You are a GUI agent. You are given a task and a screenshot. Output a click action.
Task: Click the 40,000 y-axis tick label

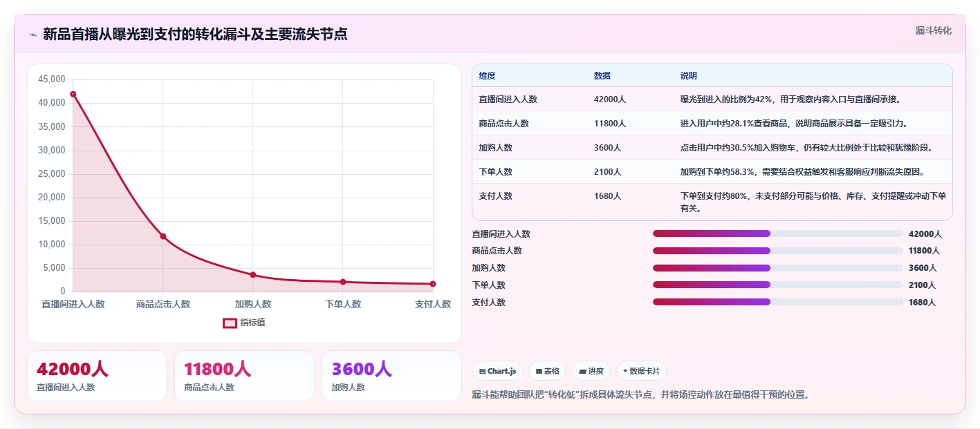point(52,103)
